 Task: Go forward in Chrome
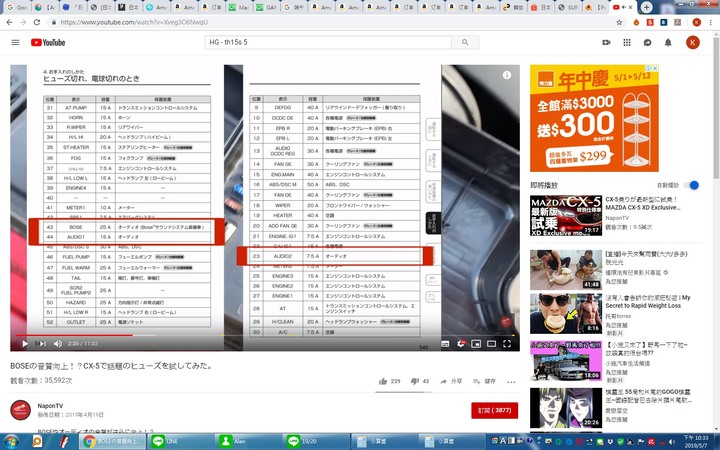click(23, 22)
